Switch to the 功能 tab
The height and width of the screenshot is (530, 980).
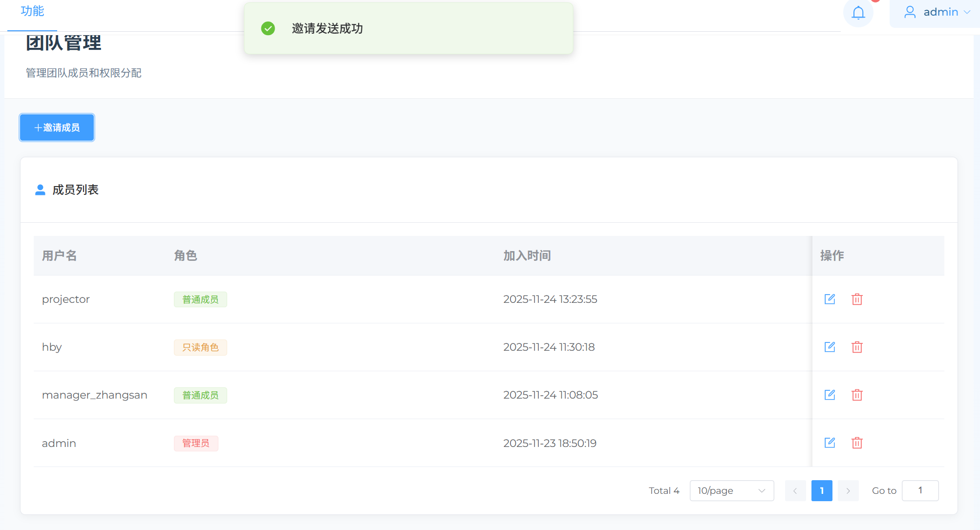pyautogui.click(x=32, y=11)
